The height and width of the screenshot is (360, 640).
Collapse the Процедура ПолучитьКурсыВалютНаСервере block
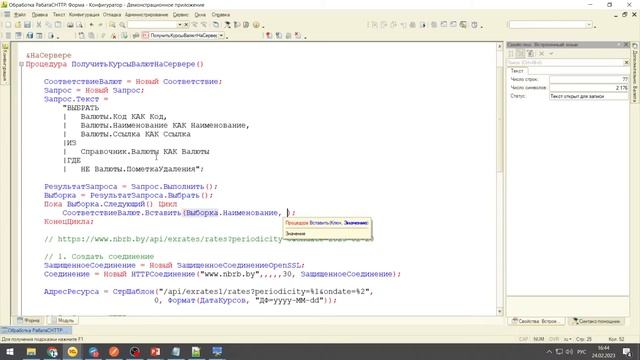(x=21, y=64)
